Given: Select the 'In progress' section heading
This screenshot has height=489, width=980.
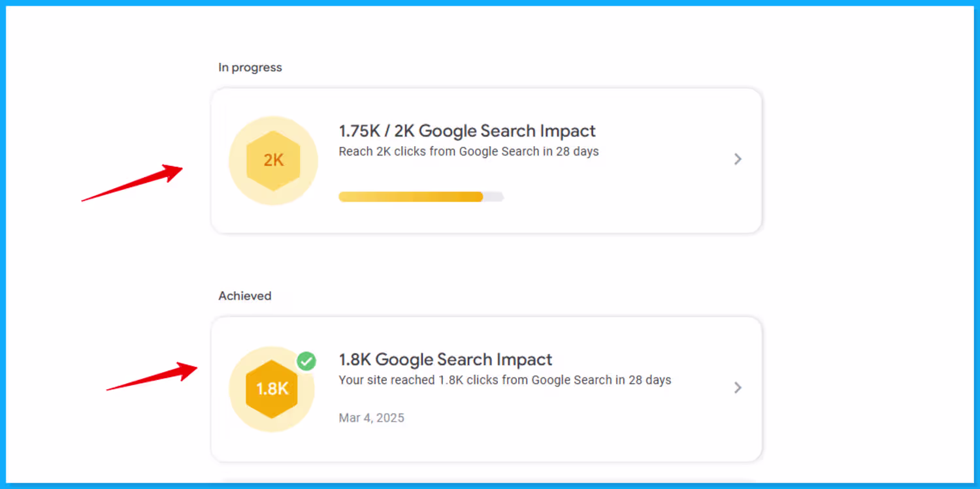Looking at the screenshot, I should pyautogui.click(x=250, y=67).
